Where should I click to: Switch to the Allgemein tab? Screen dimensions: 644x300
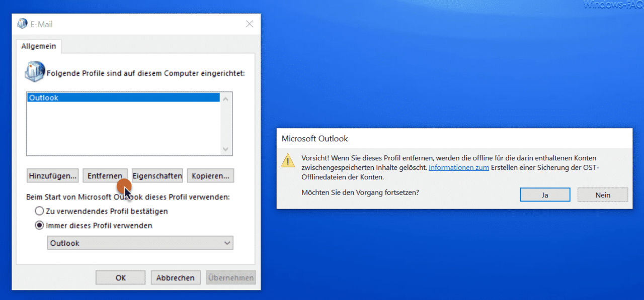click(39, 46)
